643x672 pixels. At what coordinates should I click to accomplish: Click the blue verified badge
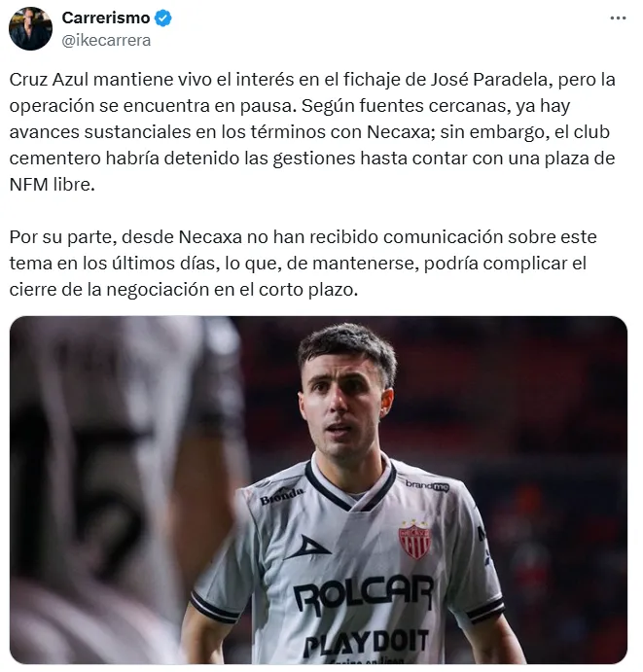pyautogui.click(x=162, y=18)
